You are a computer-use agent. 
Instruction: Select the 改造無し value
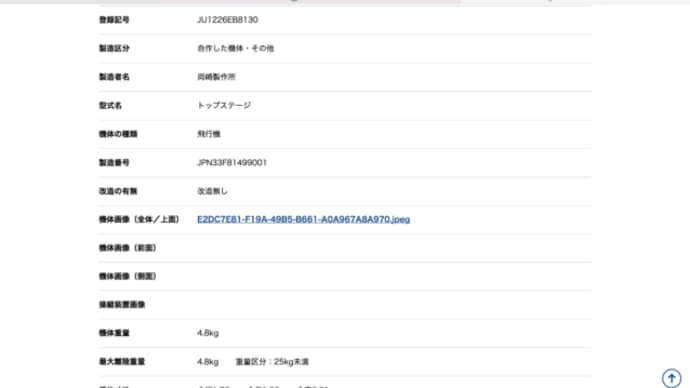(x=212, y=191)
